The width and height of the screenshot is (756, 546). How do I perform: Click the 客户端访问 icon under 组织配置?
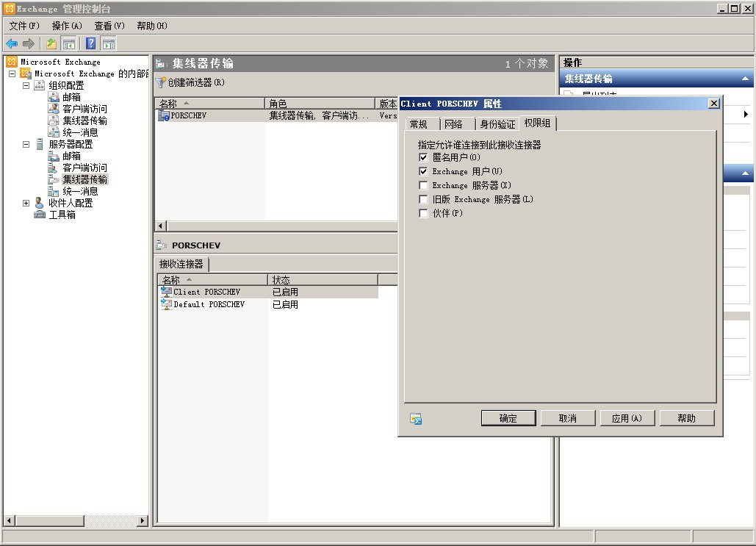coord(54,109)
